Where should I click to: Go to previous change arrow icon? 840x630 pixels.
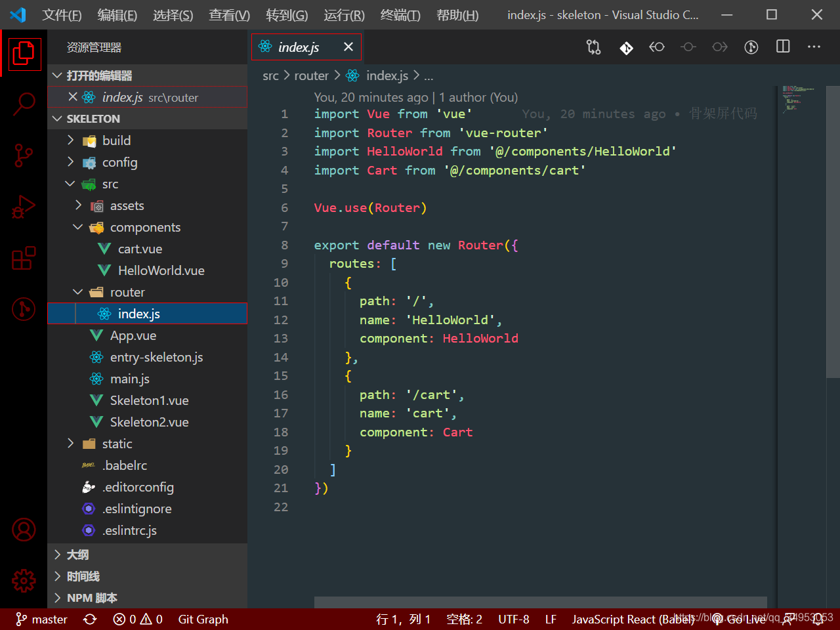(x=657, y=47)
